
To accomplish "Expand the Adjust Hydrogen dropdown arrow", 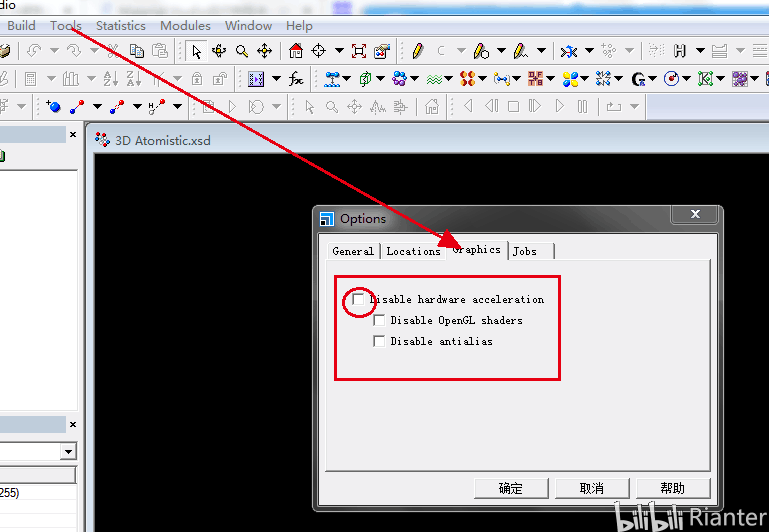I will [x=700, y=51].
